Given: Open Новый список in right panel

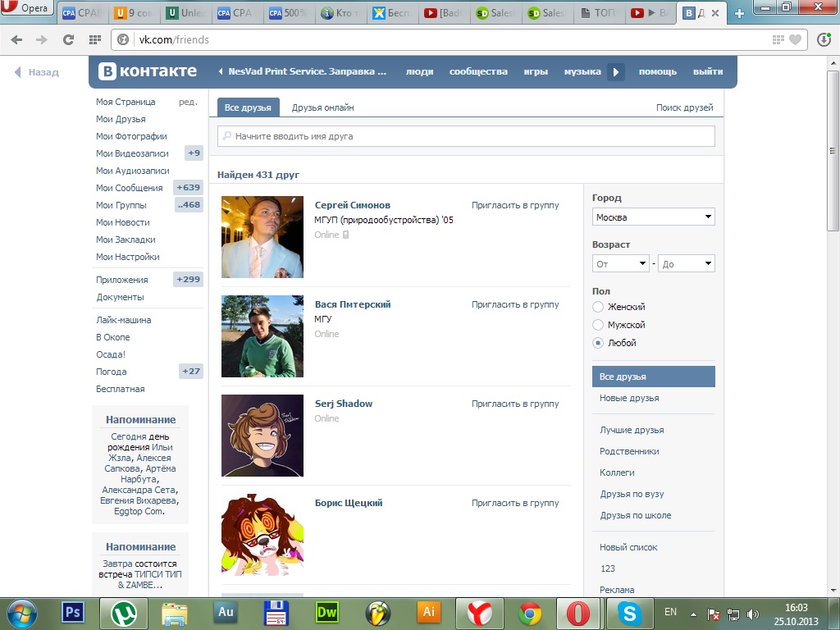Looking at the screenshot, I should coord(628,547).
